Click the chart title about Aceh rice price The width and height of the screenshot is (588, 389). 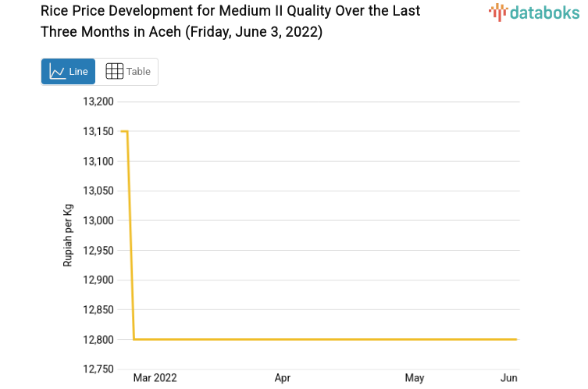pyautogui.click(x=230, y=22)
